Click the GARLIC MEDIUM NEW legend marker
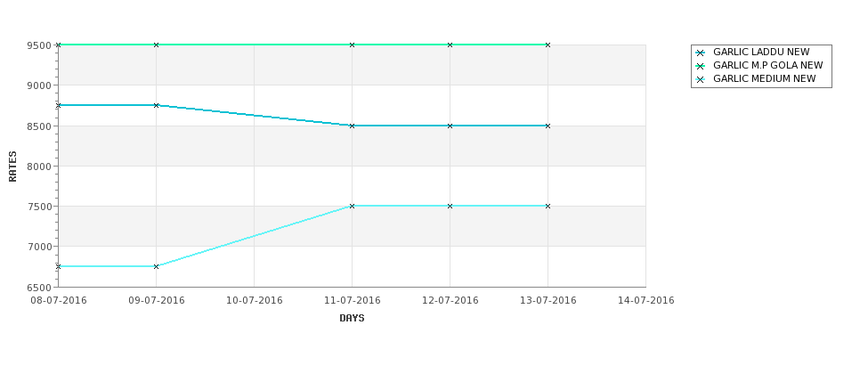 701,80
